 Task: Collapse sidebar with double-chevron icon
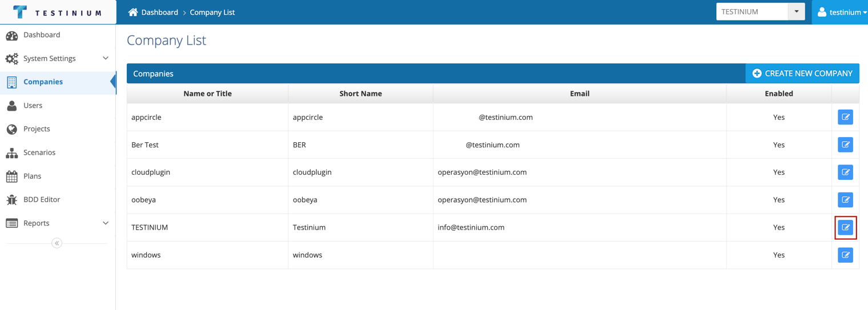click(57, 243)
